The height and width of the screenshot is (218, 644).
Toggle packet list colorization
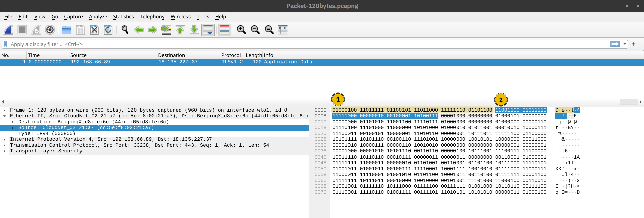[224, 30]
